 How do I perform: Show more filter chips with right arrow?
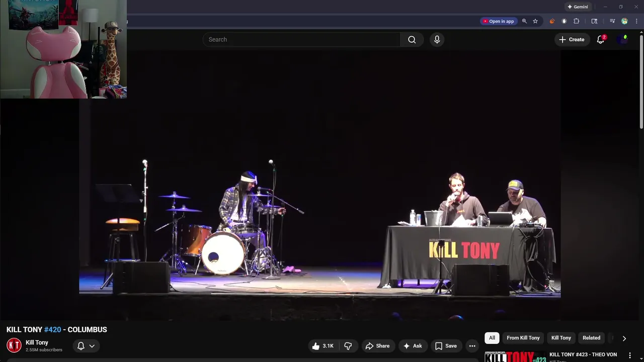click(x=624, y=338)
